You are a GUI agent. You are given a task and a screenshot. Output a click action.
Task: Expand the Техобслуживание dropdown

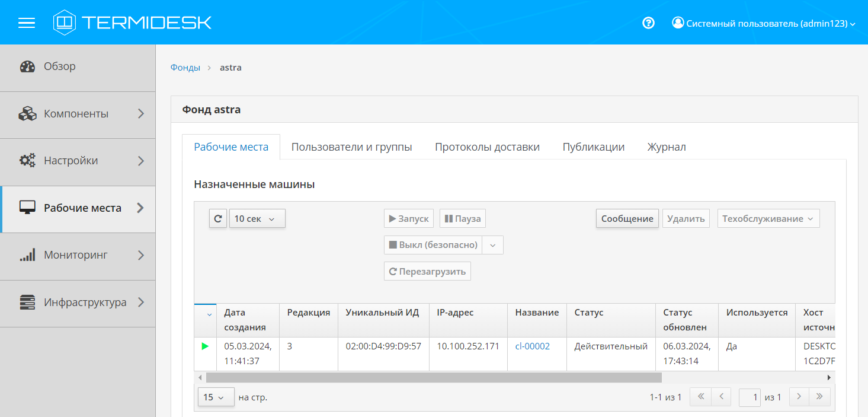coord(768,218)
